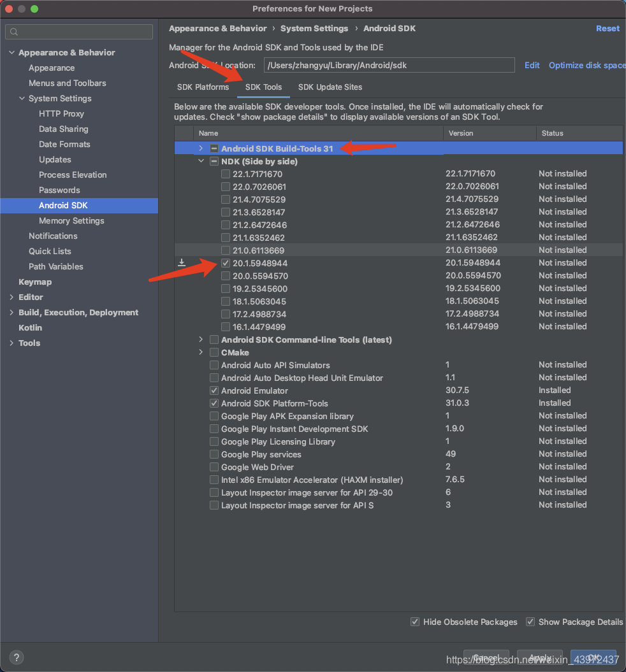Uncheck the Android Emulator checkbox
The width and height of the screenshot is (626, 672).
(x=214, y=390)
